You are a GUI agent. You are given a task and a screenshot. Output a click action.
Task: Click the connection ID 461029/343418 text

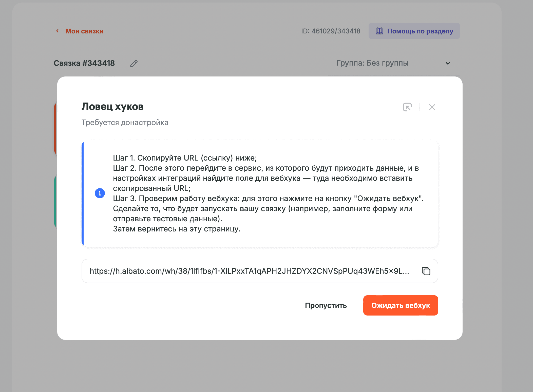[331, 31]
